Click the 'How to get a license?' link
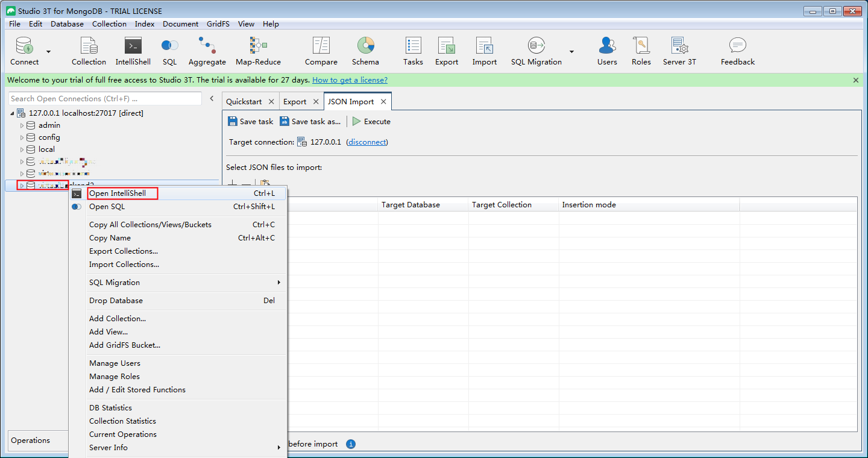Image resolution: width=868 pixels, height=458 pixels. [x=350, y=80]
